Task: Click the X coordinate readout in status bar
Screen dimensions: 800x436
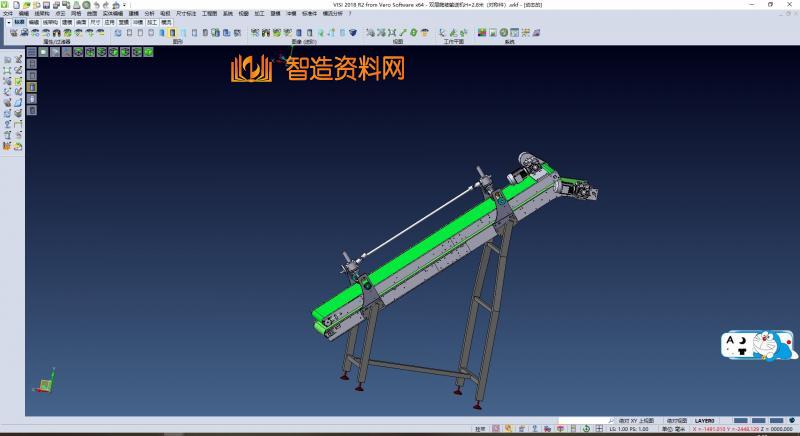Action: coord(706,430)
